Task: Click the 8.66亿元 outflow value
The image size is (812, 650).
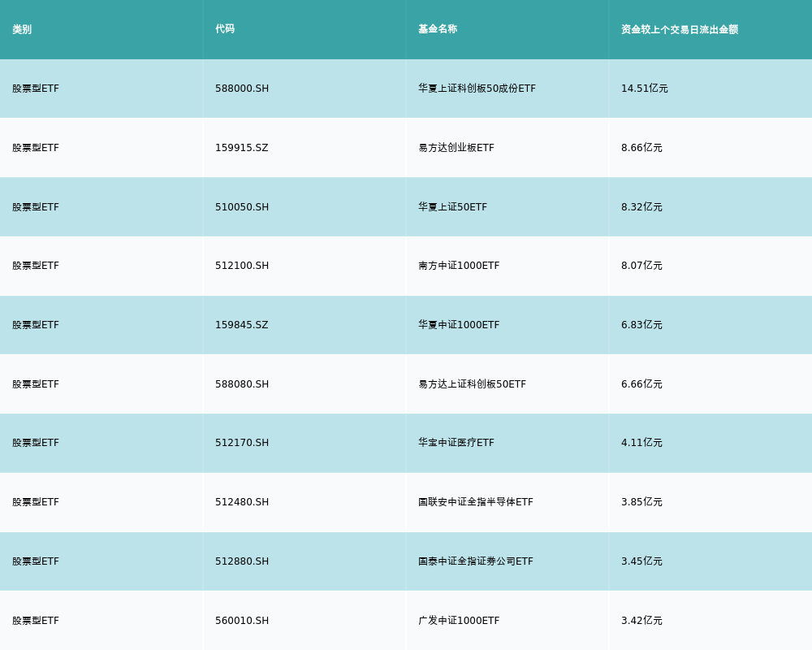Action: 641,148
